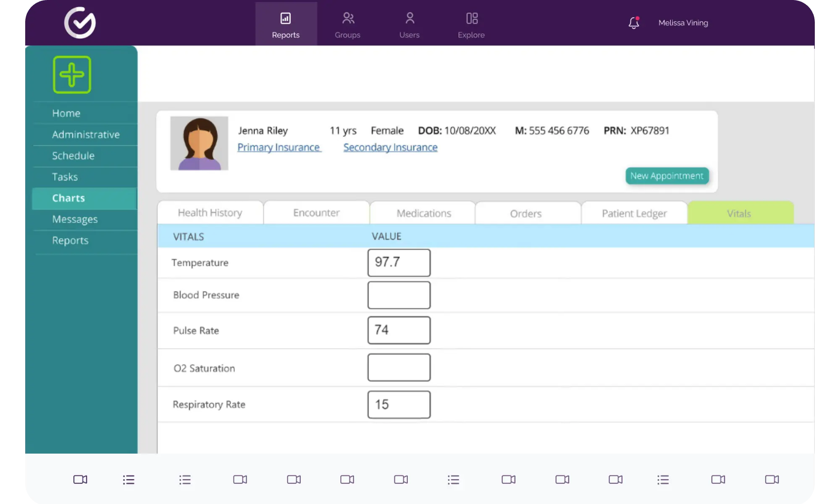Click Jenna Riley's patient photo

pyautogui.click(x=199, y=143)
